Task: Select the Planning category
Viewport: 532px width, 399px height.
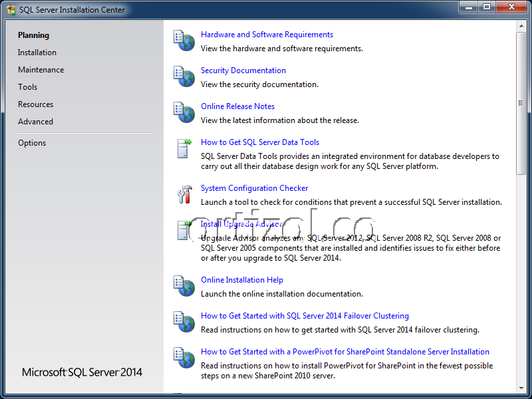Action: click(x=34, y=35)
